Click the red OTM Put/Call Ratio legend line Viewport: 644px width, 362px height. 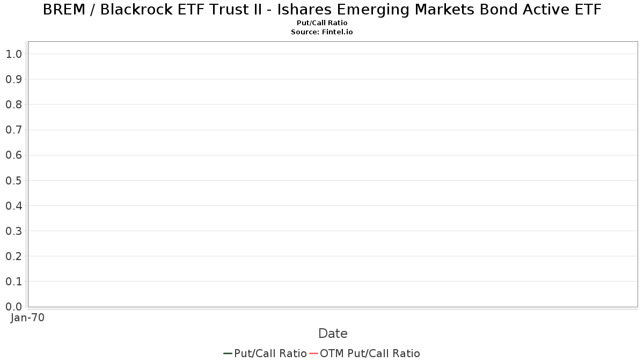pyautogui.click(x=313, y=353)
